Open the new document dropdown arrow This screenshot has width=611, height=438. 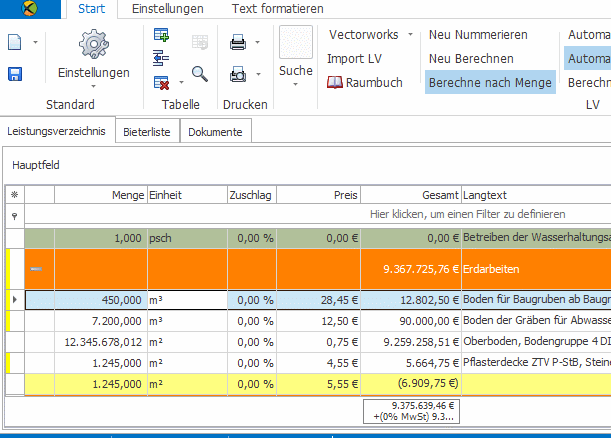point(35,42)
